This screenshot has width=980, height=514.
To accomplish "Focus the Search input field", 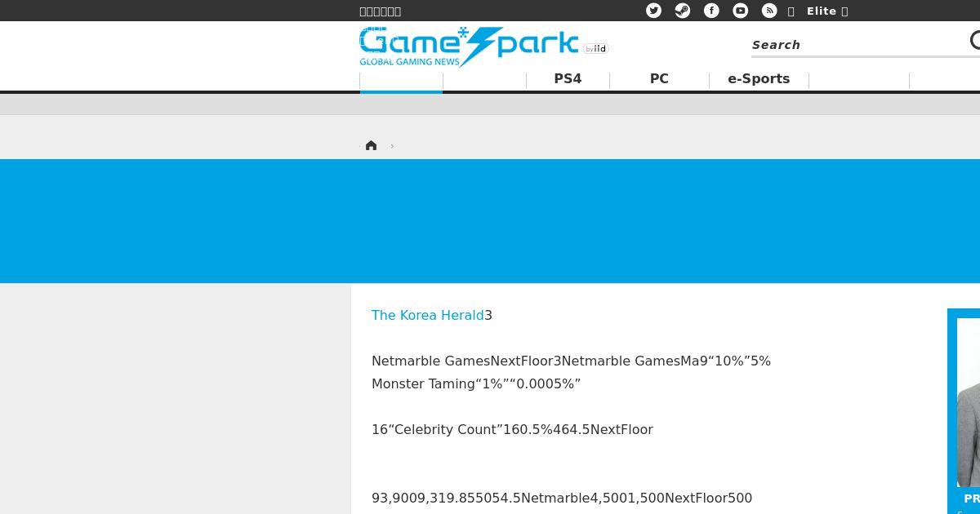I will (857, 45).
